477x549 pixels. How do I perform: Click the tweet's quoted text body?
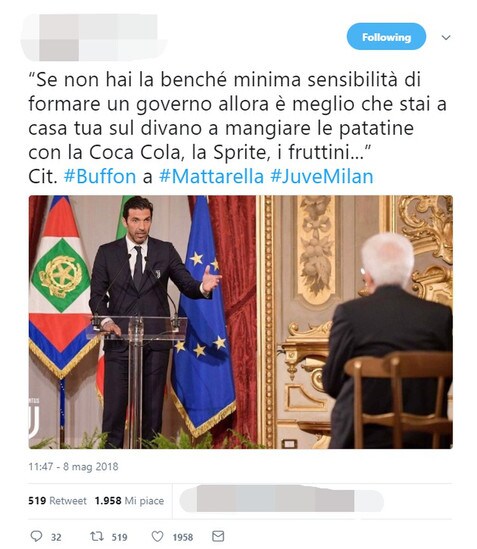(x=237, y=116)
